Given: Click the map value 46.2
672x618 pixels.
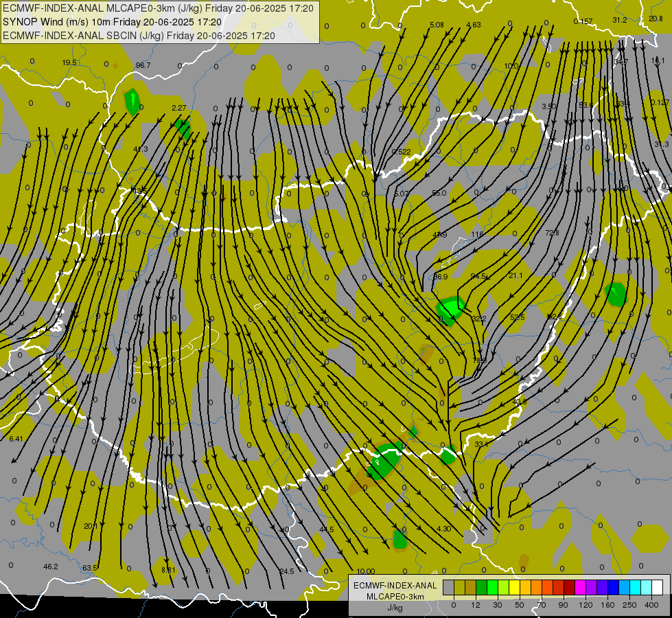Looking at the screenshot, I should tap(51, 566).
